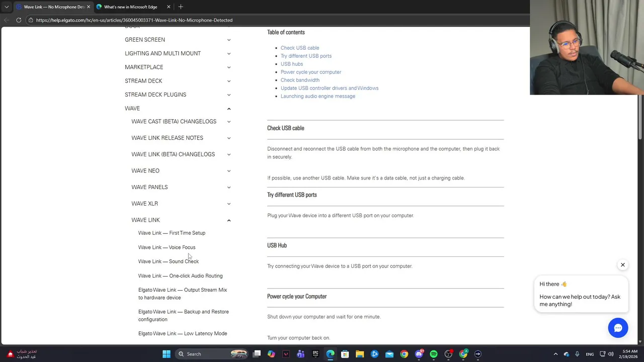Jump to 'Check bandwidth' in contents
Screen dimensions: 644x362
tap(300, 80)
